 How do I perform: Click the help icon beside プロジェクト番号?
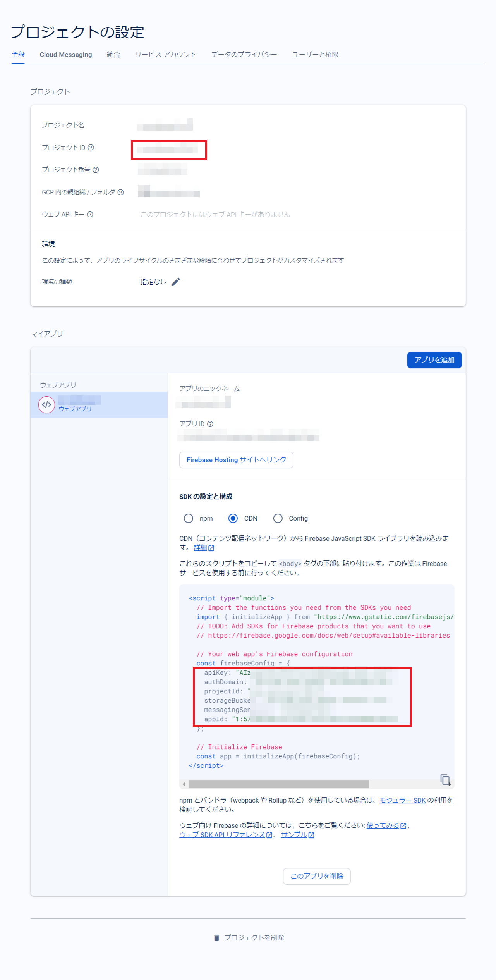click(96, 170)
